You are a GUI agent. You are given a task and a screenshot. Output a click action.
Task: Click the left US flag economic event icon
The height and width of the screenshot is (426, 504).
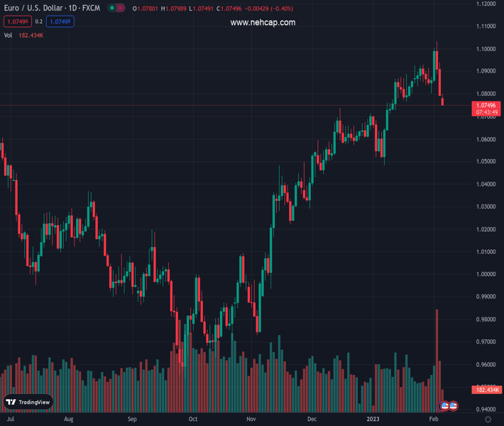(x=445, y=405)
